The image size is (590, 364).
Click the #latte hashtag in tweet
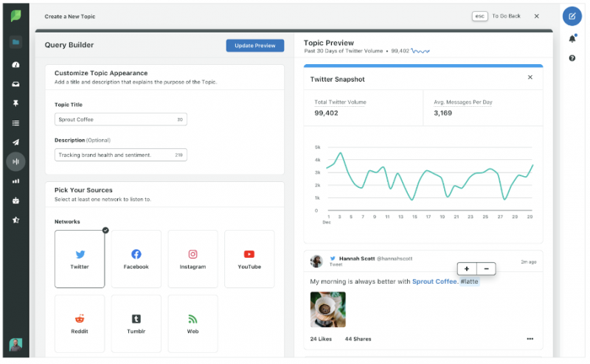(469, 281)
